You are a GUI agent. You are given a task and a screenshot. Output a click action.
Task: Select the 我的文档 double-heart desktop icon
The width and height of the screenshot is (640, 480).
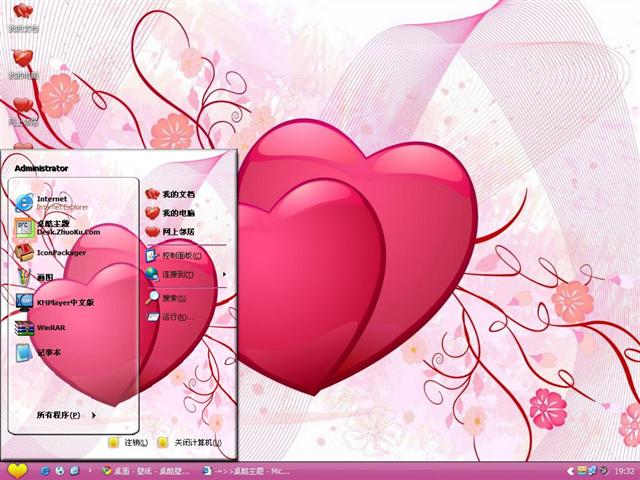point(23,18)
